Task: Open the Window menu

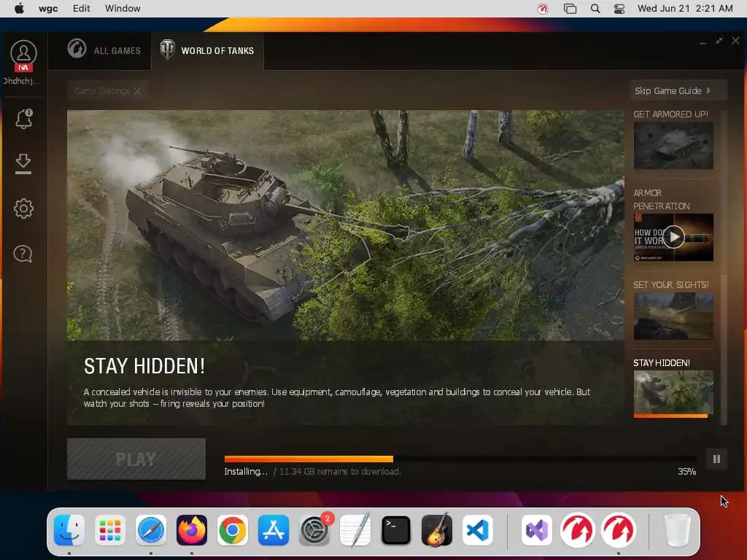Action: [x=123, y=9]
